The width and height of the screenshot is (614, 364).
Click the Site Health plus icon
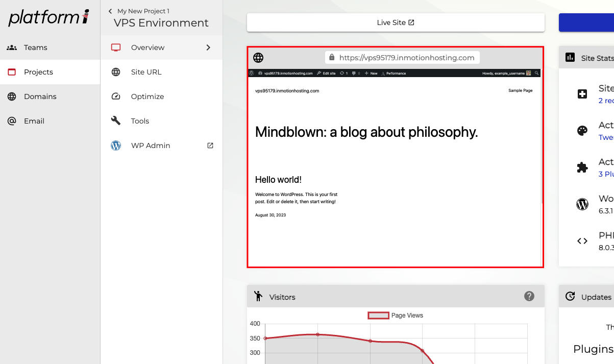[x=582, y=93]
